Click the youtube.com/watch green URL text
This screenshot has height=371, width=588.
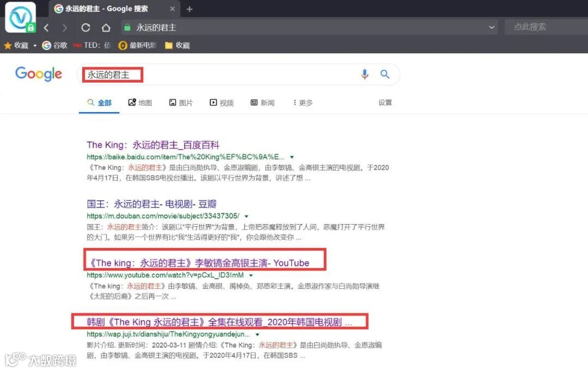click(x=166, y=275)
